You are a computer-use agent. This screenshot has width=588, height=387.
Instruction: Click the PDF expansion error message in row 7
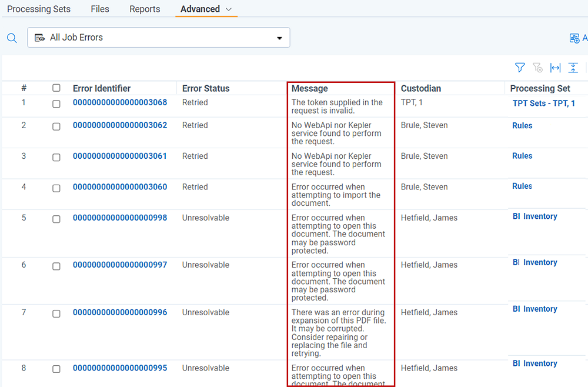(x=339, y=333)
